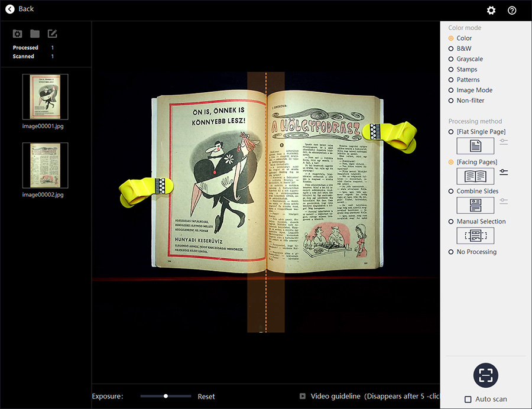
Task: Start scanning with the round scan button
Action: [486, 375]
